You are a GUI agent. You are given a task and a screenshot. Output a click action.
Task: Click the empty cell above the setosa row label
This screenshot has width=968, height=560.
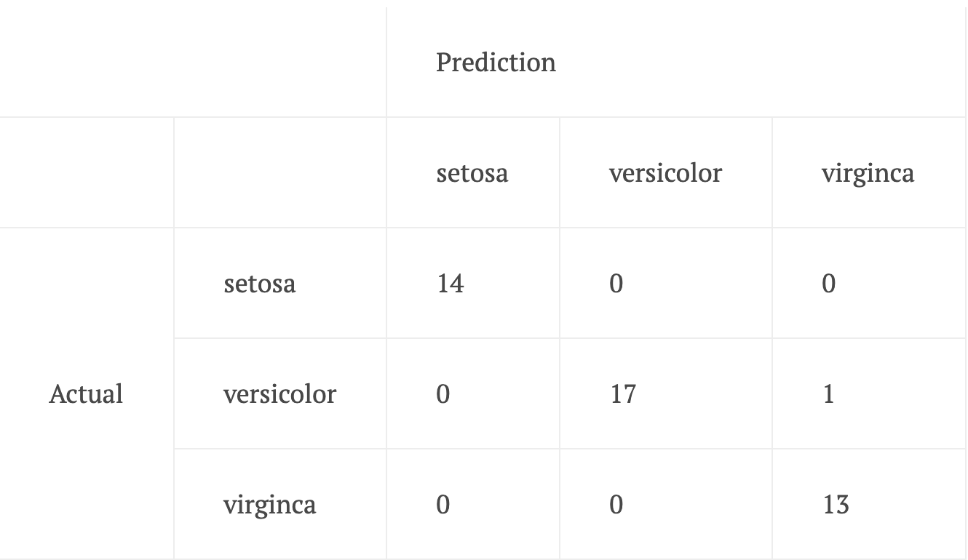click(x=280, y=173)
